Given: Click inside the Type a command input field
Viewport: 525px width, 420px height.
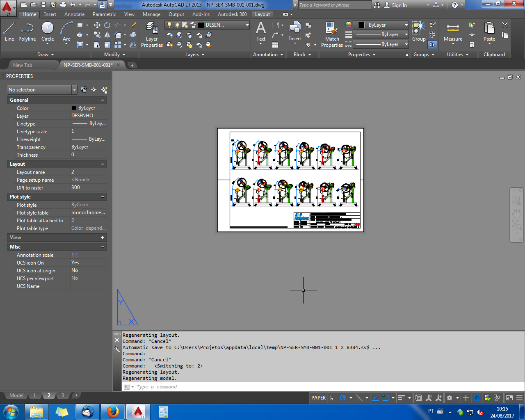Looking at the screenshot, I should 185,386.
